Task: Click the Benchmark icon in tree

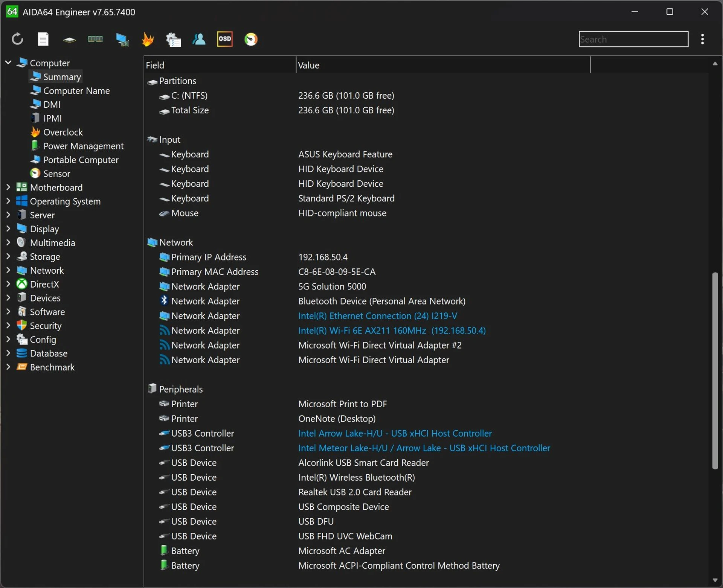Action: coord(22,367)
